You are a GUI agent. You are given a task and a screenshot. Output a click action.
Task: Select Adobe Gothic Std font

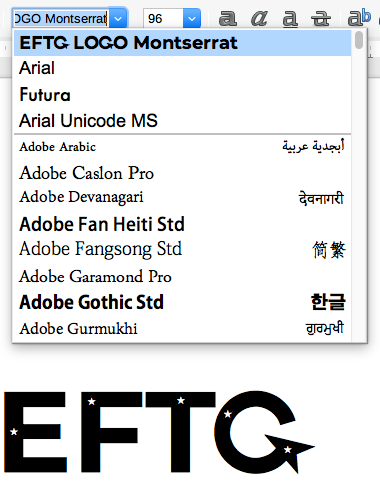point(182,302)
